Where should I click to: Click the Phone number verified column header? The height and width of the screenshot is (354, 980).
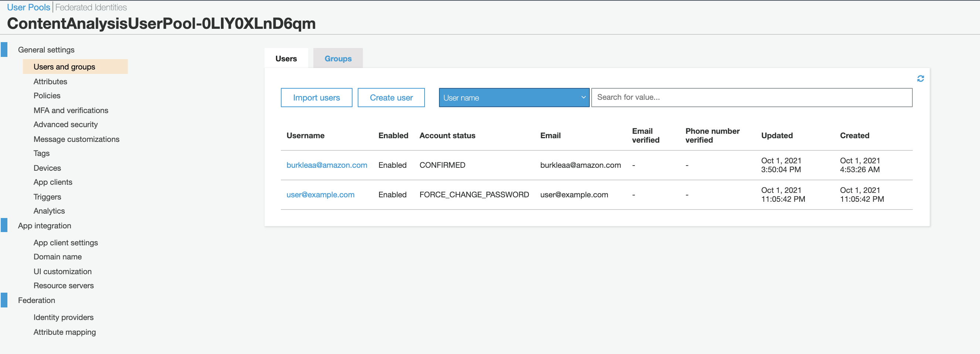coord(712,136)
